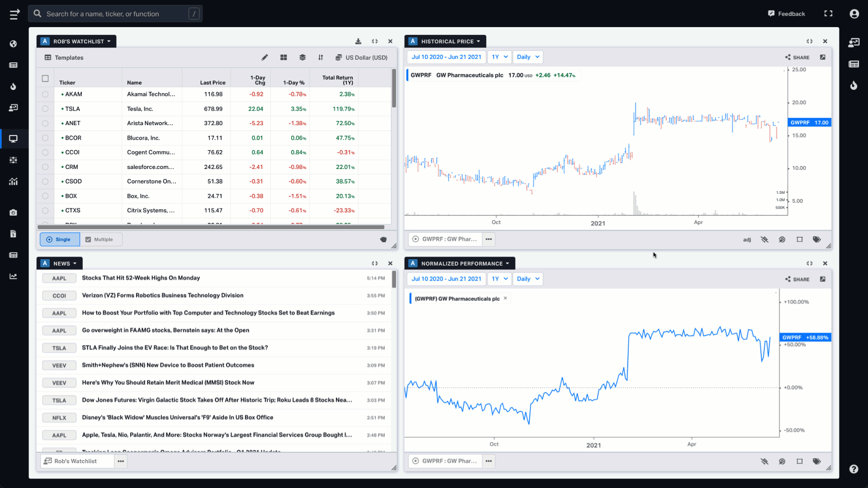Toggle the adj adjusted price option
This screenshot has height=488, width=868.
pos(747,239)
